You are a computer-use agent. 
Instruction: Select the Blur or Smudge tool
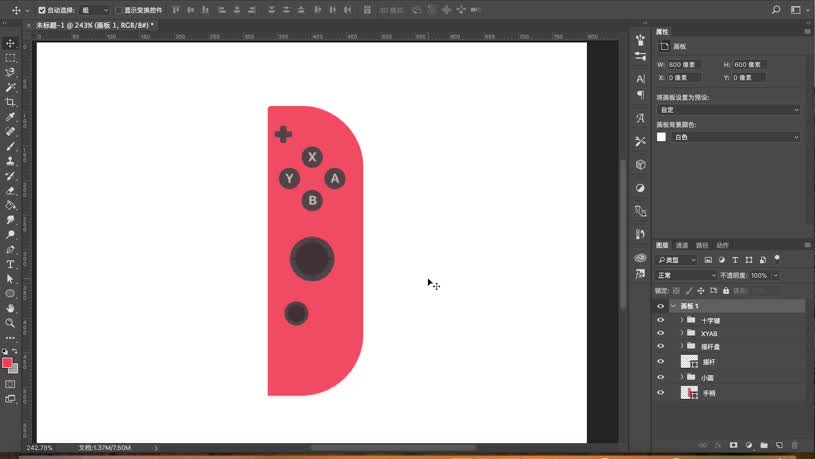tap(10, 220)
